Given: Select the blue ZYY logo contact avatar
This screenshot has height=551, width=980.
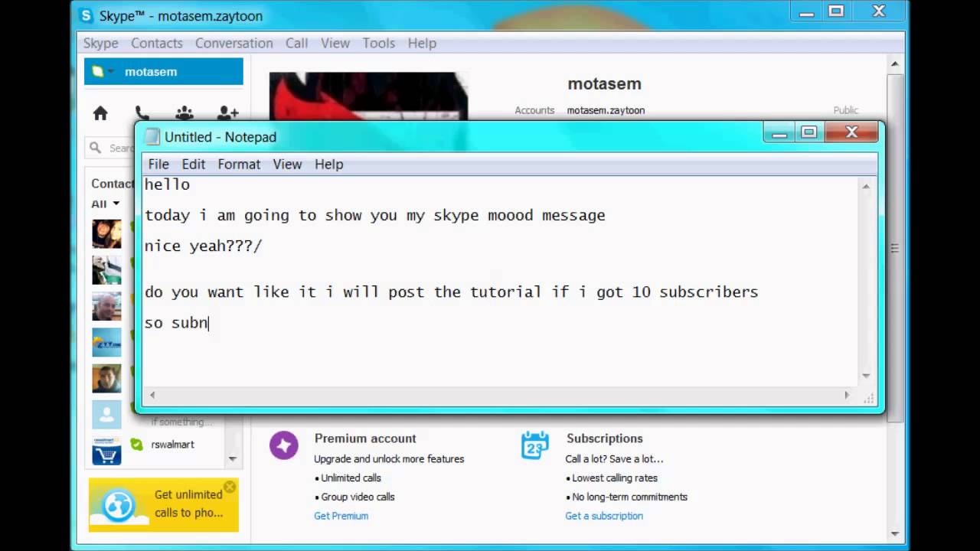Looking at the screenshot, I should click(x=106, y=342).
